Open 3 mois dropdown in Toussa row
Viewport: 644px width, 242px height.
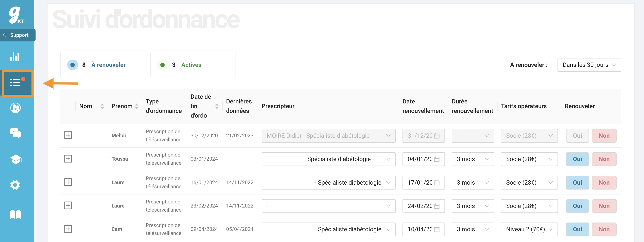(473, 159)
